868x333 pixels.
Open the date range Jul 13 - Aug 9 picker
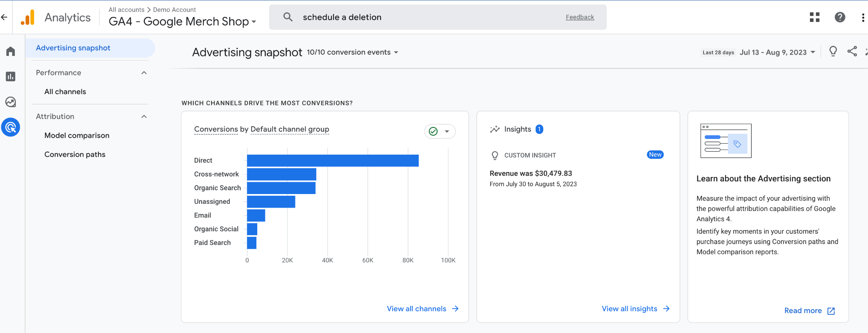[777, 52]
